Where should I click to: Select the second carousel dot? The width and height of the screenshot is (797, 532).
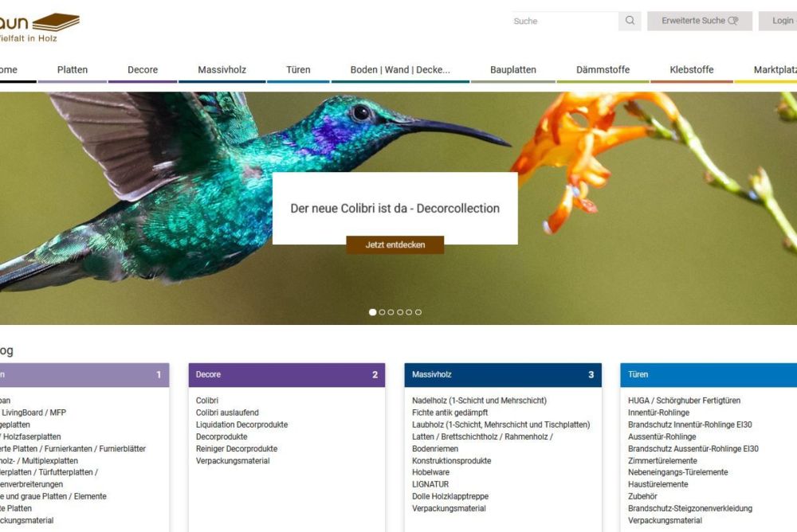coord(382,312)
